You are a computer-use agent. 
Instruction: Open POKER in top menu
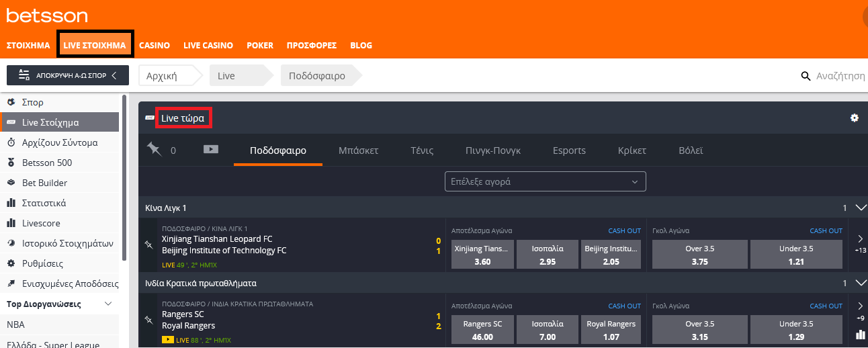260,46
